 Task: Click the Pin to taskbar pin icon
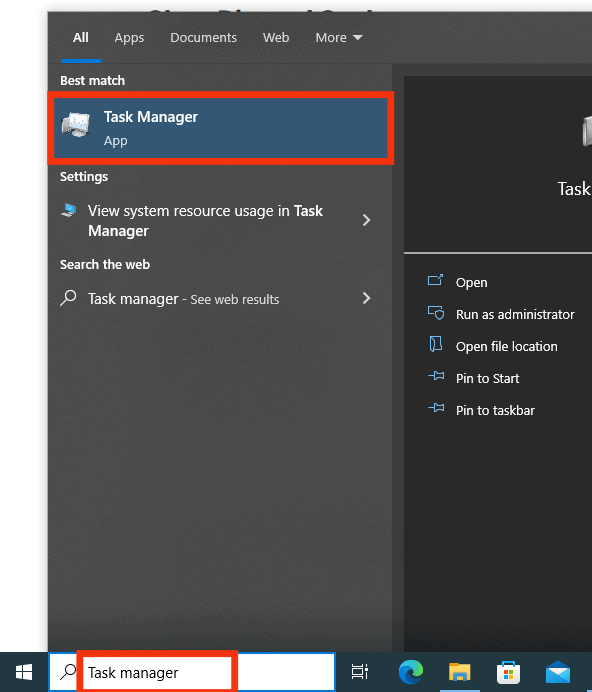pos(436,407)
